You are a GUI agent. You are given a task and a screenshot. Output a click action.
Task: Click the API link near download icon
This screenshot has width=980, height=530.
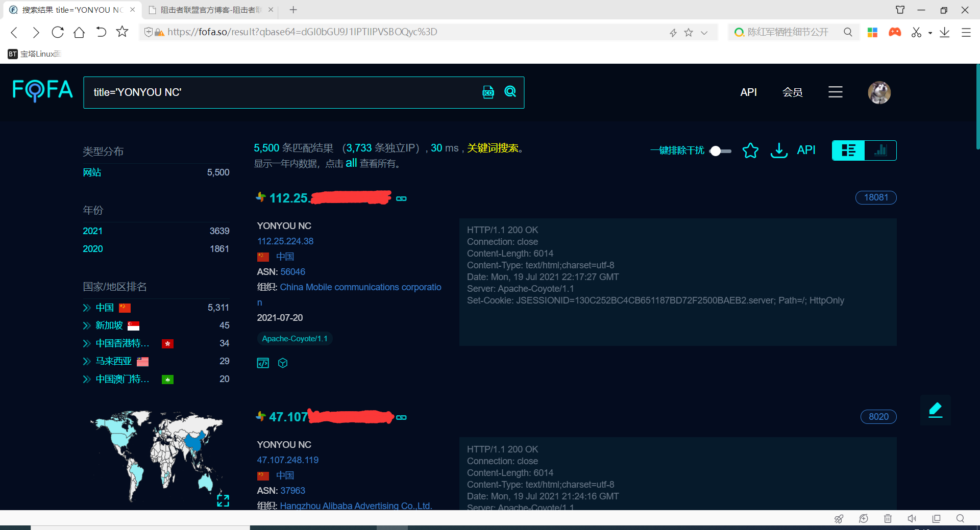click(x=806, y=150)
